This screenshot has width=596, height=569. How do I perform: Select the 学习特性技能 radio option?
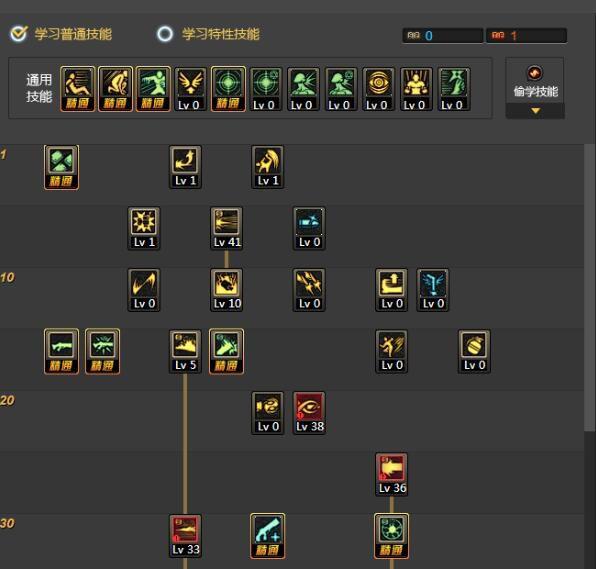tap(165, 34)
